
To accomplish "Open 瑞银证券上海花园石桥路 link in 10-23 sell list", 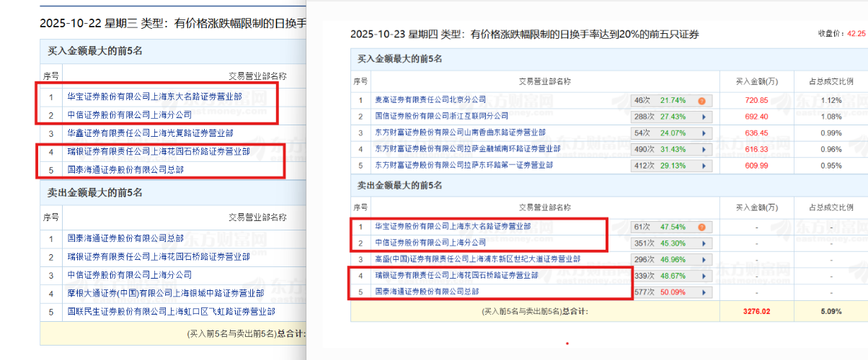I will (456, 276).
